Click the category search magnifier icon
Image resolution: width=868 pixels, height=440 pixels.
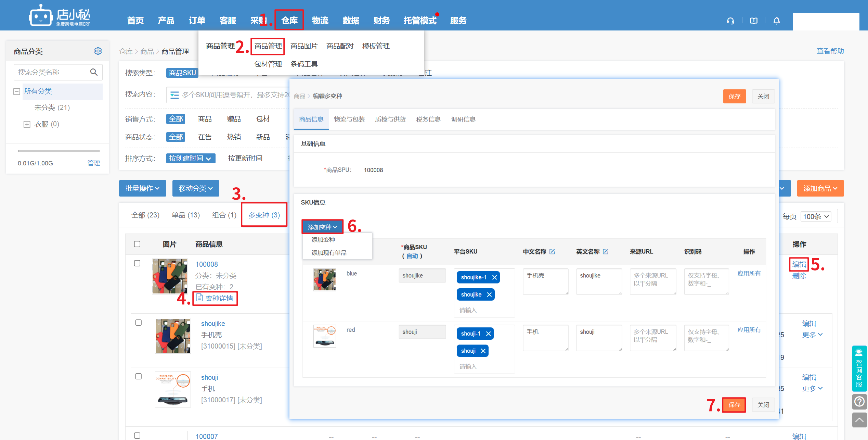pos(94,72)
